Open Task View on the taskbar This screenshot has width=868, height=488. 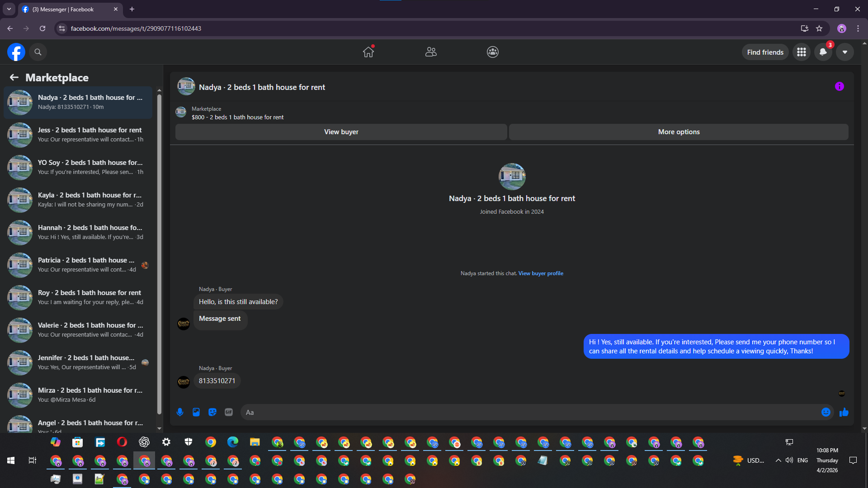point(33,460)
